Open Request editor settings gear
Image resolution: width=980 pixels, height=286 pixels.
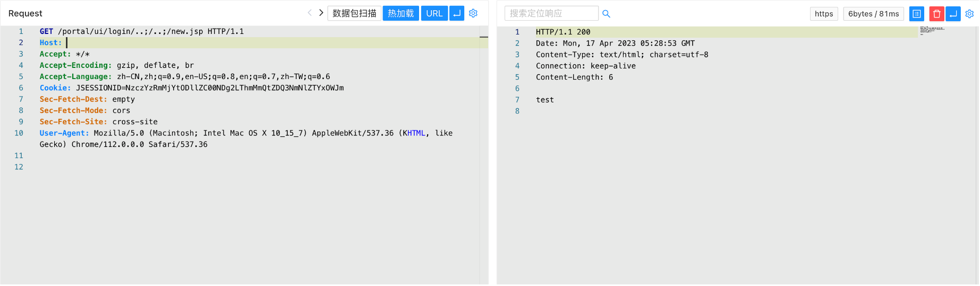[x=473, y=13]
